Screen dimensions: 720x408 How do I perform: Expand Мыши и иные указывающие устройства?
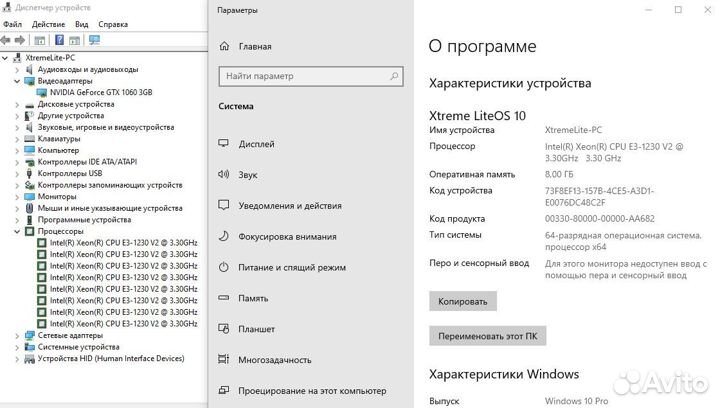point(17,208)
